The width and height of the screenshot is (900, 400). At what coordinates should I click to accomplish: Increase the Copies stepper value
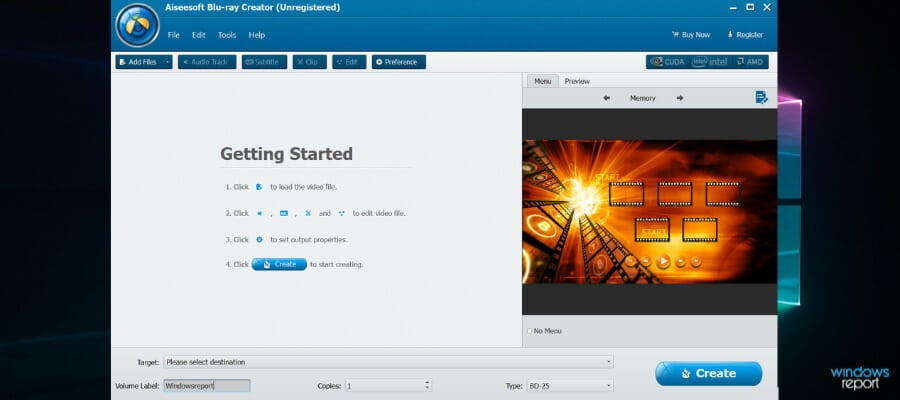(x=427, y=383)
